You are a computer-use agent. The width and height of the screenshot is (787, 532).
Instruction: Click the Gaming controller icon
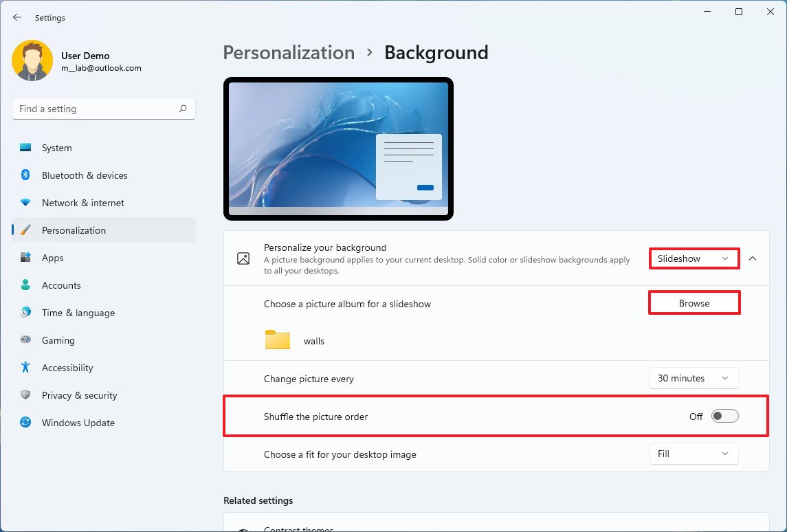[25, 340]
